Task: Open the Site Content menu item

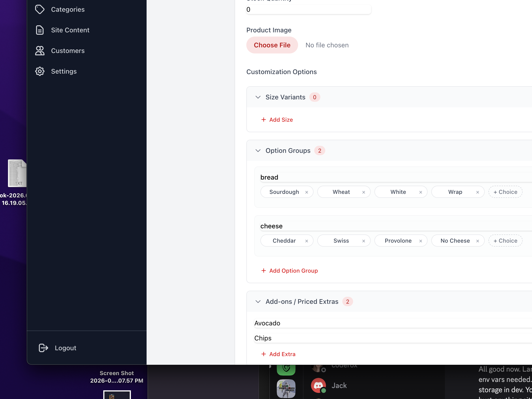Action: [x=70, y=30]
